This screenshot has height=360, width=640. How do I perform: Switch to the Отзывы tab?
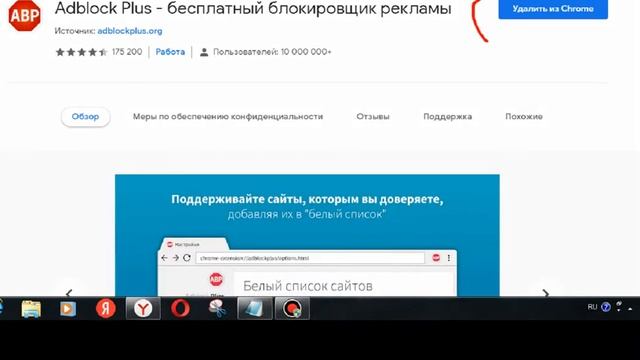373,117
